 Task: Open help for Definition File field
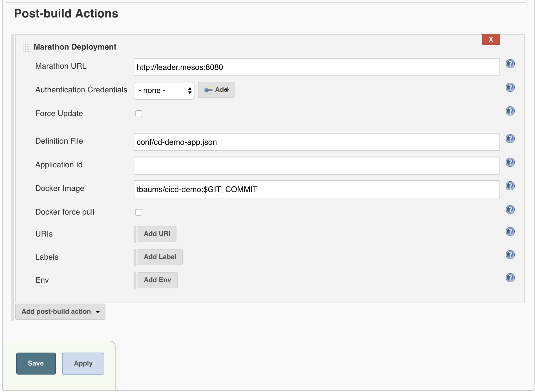tap(510, 138)
